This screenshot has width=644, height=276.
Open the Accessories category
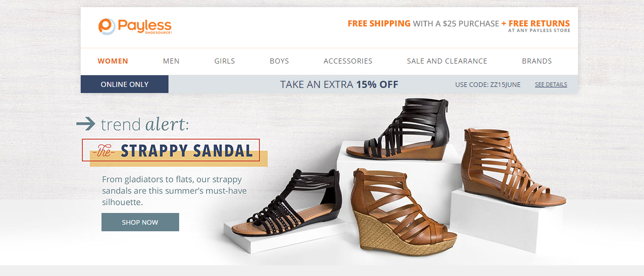point(348,61)
